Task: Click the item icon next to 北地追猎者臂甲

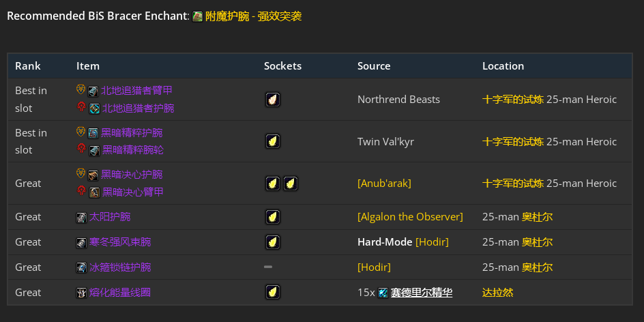Action: 93,91
